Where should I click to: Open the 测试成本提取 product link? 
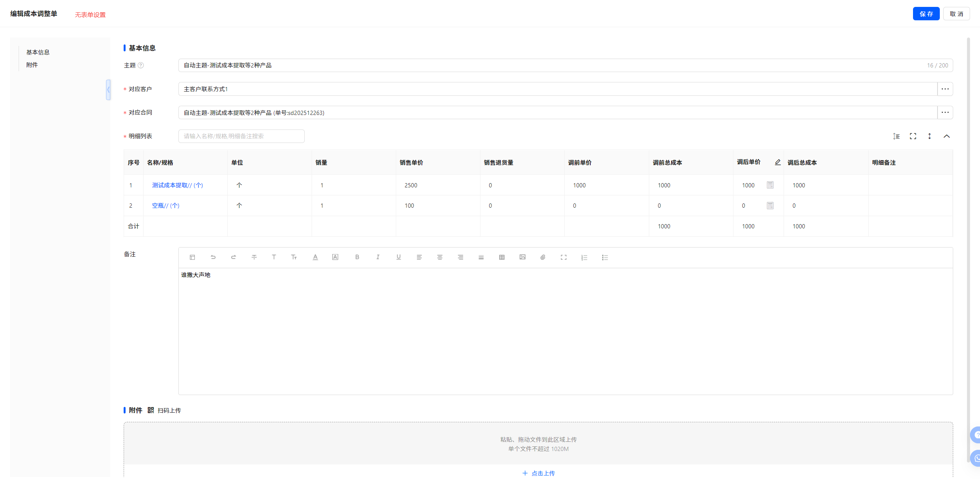tap(177, 185)
